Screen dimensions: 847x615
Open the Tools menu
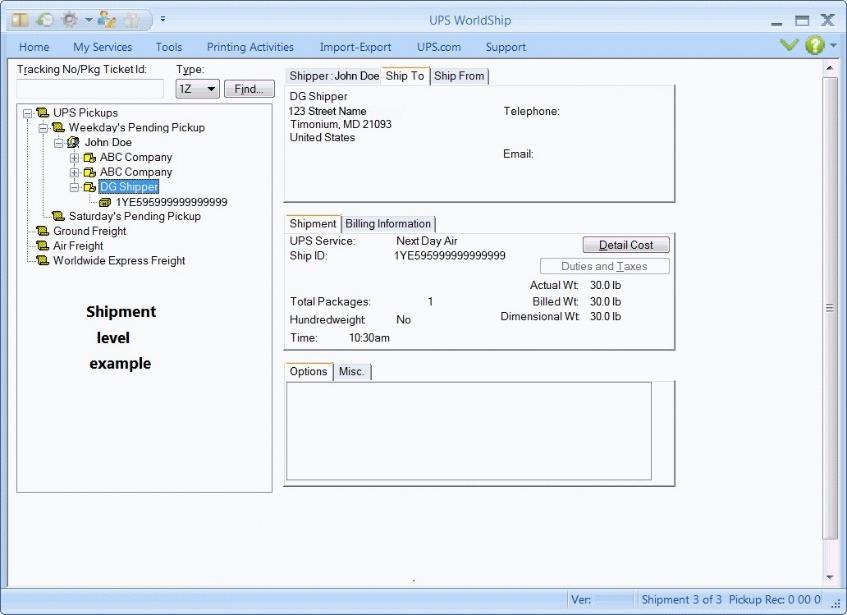pos(169,47)
